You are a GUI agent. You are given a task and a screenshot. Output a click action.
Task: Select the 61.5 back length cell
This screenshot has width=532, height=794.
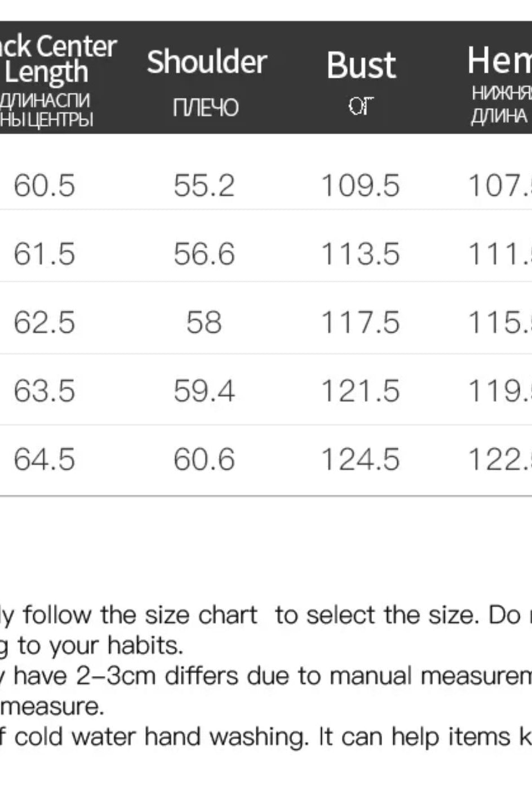(x=44, y=254)
